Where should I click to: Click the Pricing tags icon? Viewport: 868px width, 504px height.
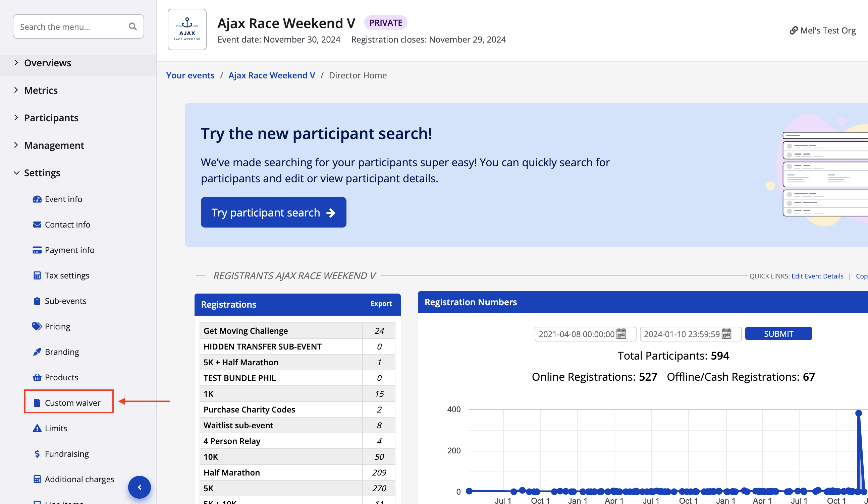coord(37,326)
